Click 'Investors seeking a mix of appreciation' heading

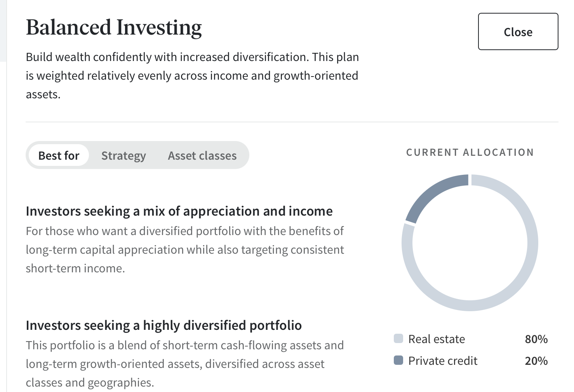tap(179, 211)
